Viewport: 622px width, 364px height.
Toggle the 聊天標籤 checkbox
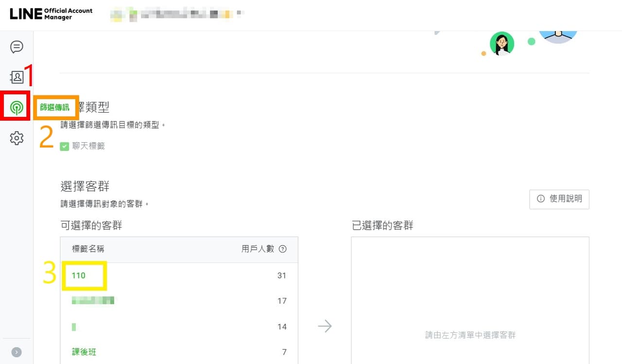65,146
